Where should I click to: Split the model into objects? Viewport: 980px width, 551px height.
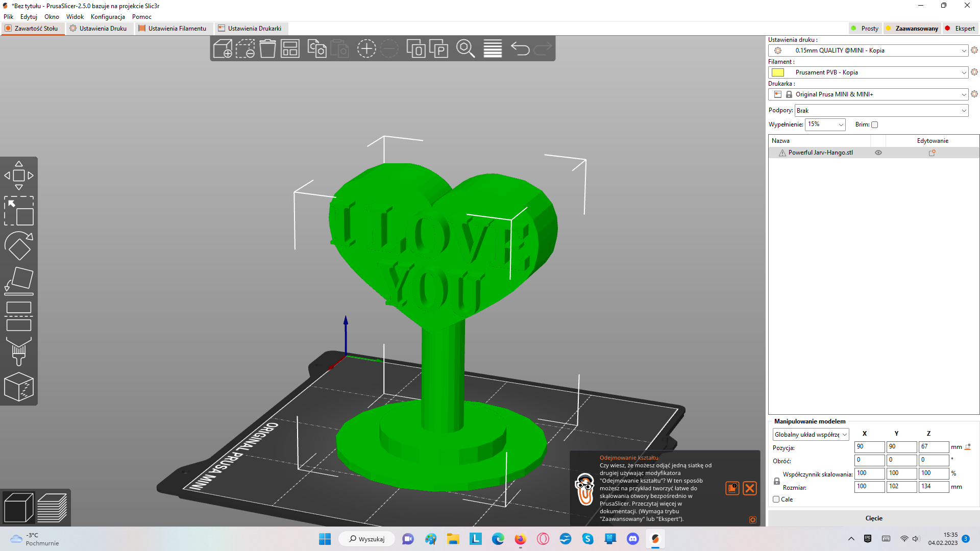pyautogui.click(x=416, y=48)
